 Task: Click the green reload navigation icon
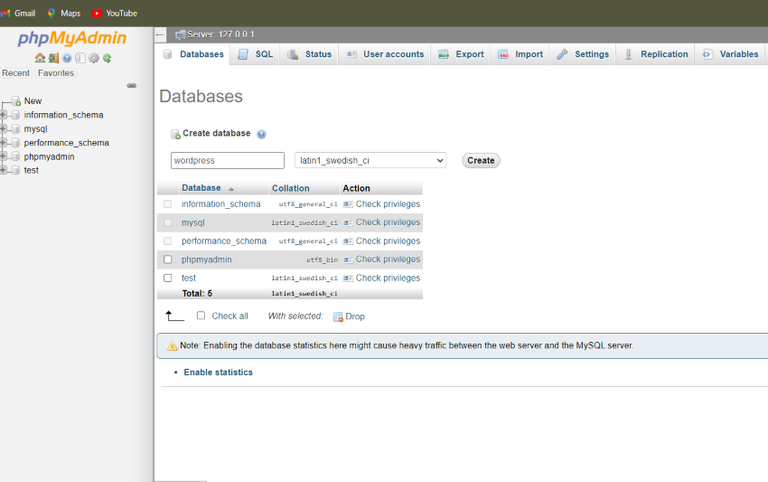(107, 58)
